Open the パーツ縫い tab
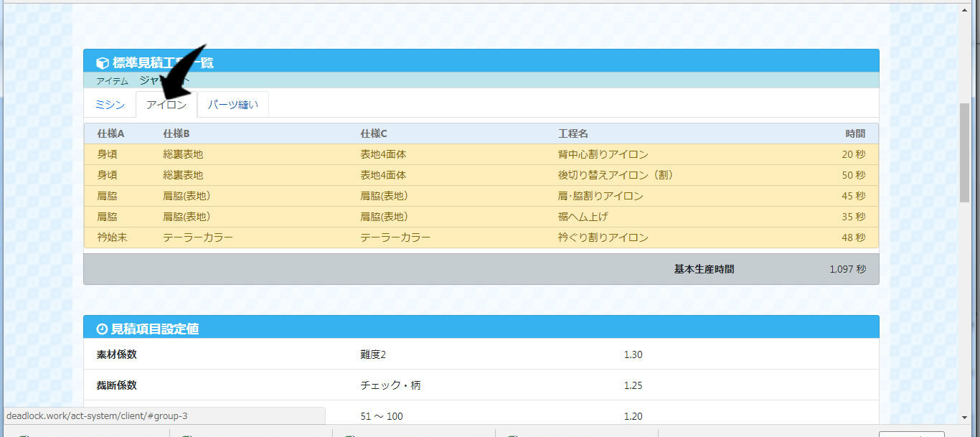Image resolution: width=980 pixels, height=437 pixels. (x=232, y=105)
